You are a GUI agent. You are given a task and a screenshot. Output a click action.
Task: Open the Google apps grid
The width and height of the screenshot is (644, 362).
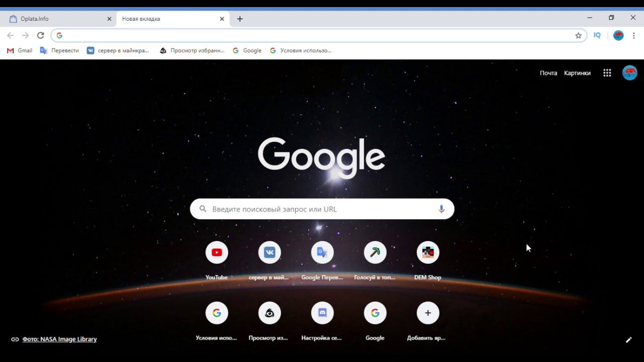click(607, 73)
